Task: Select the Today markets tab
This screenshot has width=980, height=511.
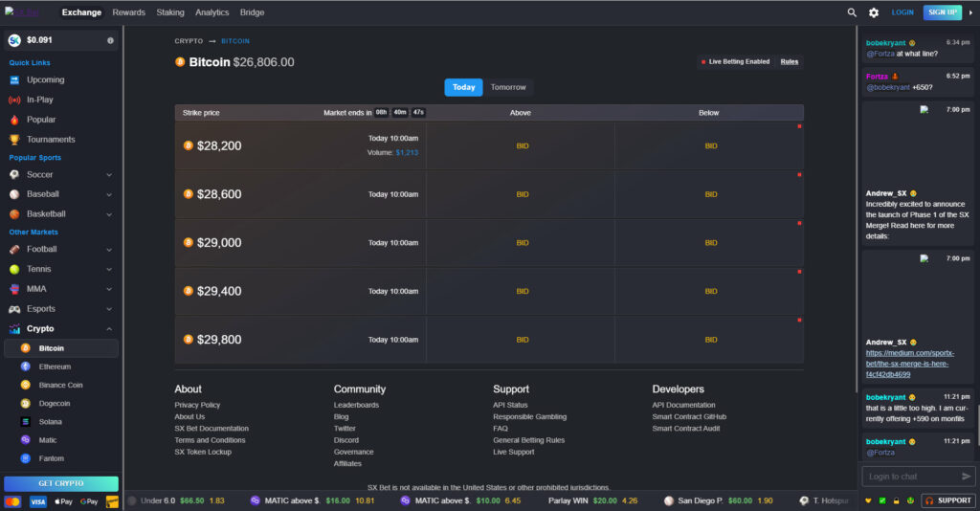Action: pyautogui.click(x=464, y=87)
